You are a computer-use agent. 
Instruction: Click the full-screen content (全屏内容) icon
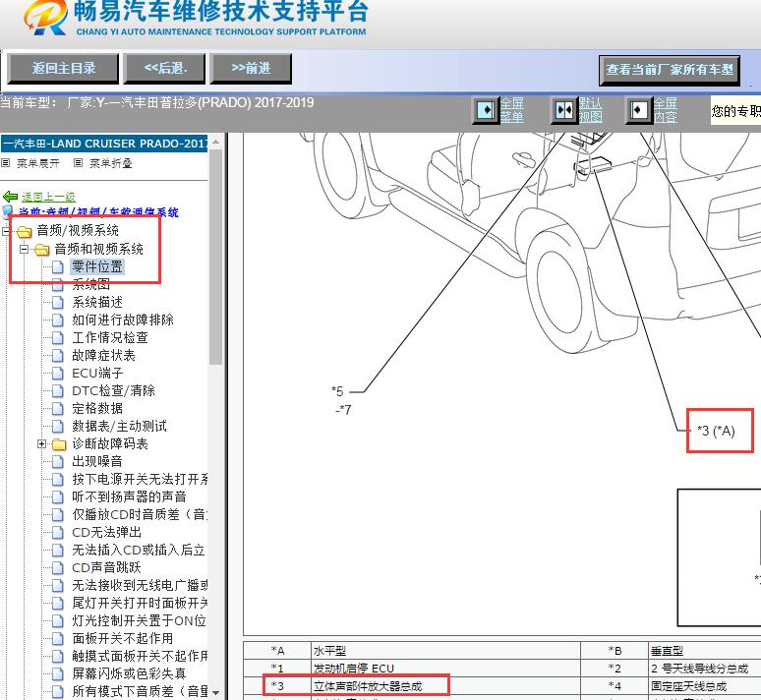(x=638, y=110)
